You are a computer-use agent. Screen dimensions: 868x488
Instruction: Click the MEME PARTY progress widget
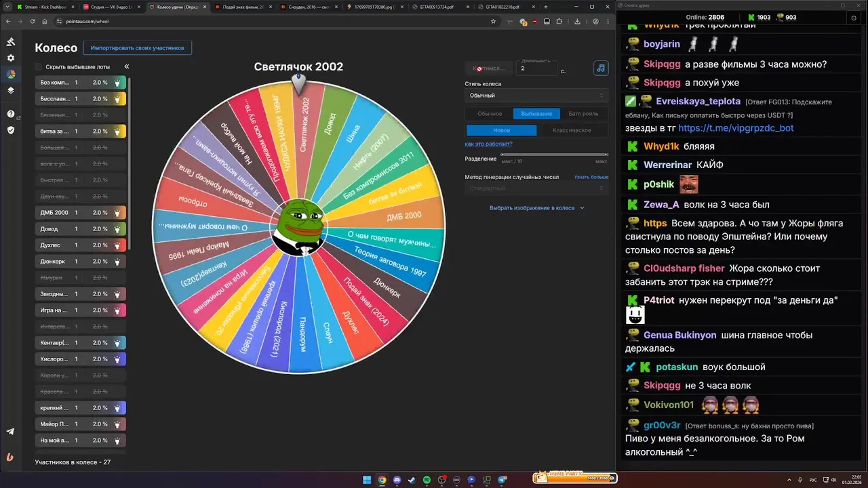point(574,478)
